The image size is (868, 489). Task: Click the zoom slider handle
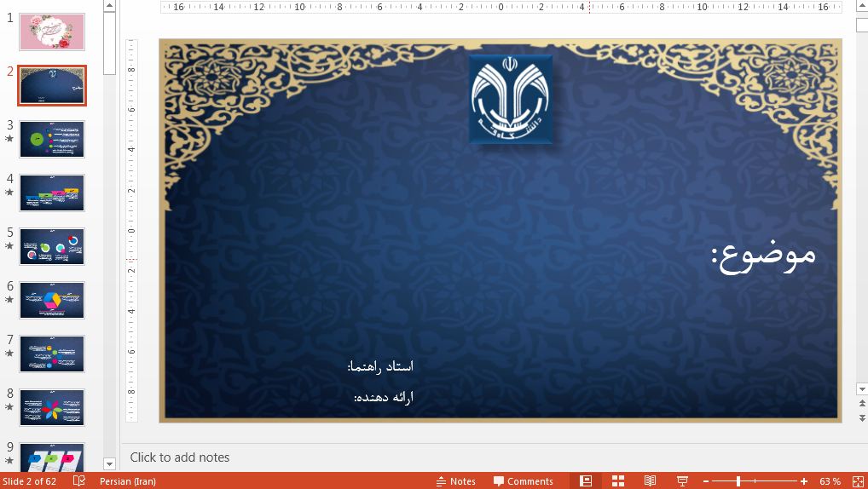coord(738,481)
